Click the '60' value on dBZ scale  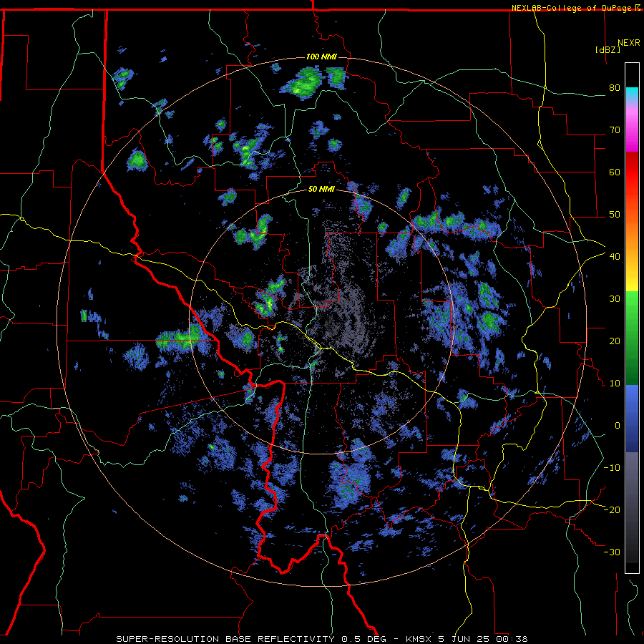[x=615, y=172]
